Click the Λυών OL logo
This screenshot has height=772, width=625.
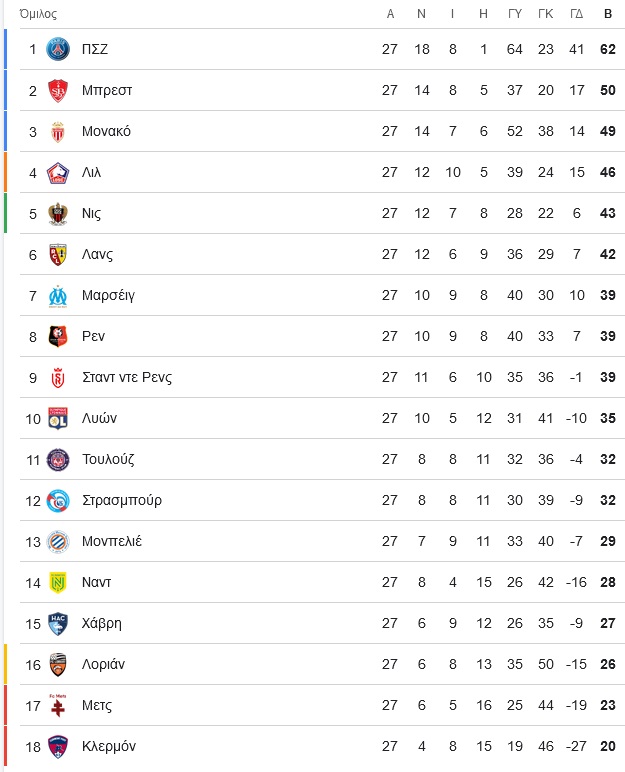click(58, 418)
